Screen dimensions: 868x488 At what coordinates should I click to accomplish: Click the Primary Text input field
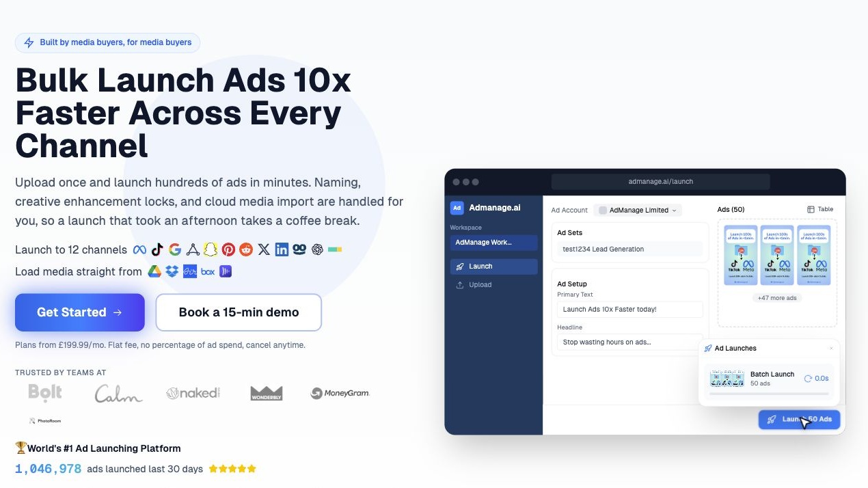pos(630,310)
